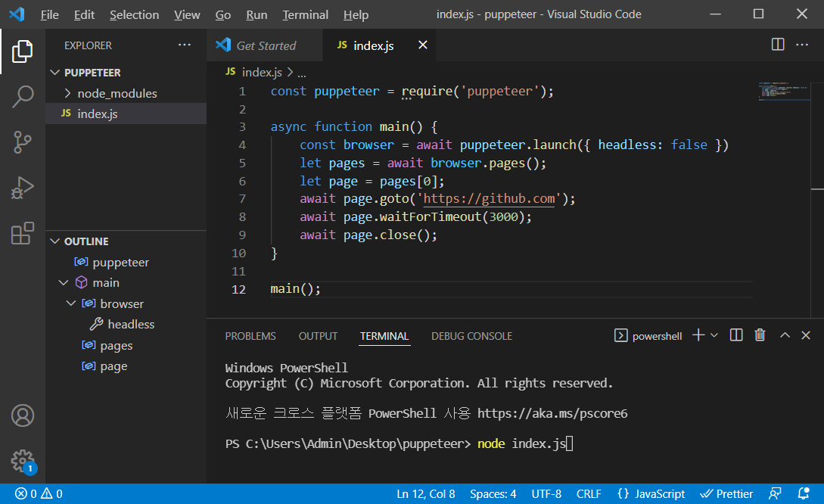Collapse the browser symbol in outline
This screenshot has height=504, width=824.
[x=71, y=303]
